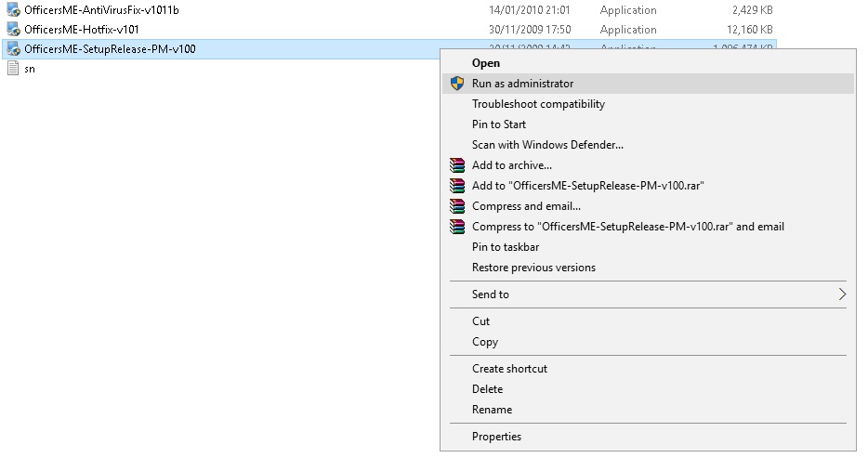Screen dimensions: 868x458
Task: Click the WinRAR icon next to Compress and email
Action: [x=456, y=206]
